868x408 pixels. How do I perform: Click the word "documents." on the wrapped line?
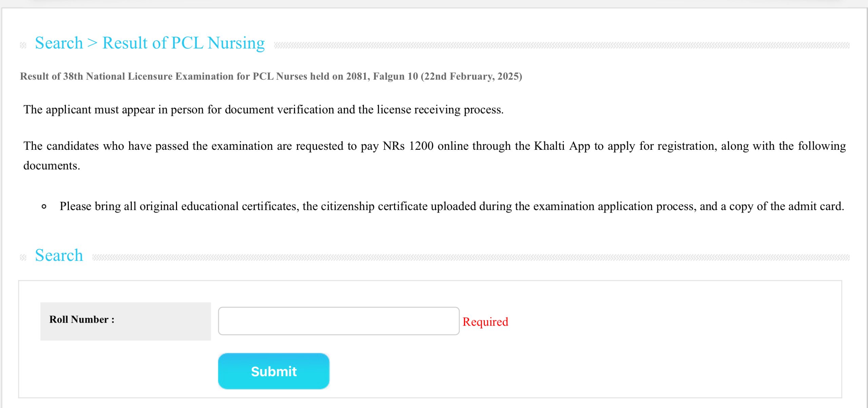(x=52, y=165)
